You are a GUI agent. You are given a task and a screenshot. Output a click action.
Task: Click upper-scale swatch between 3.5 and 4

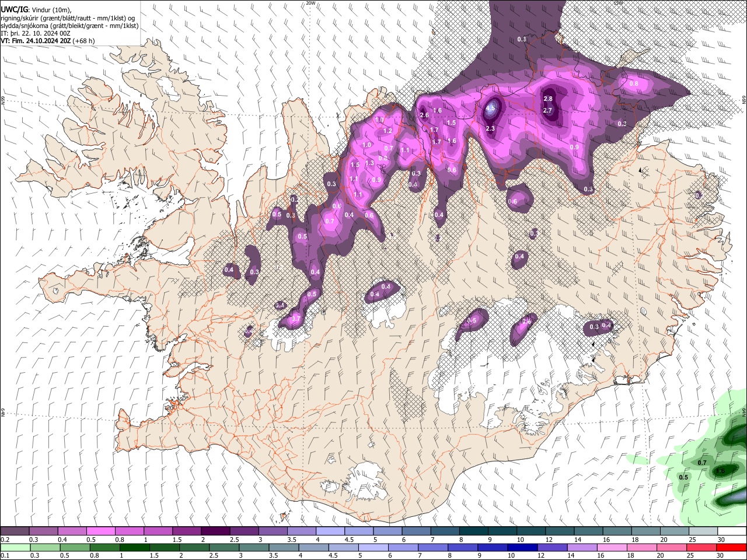point(301,531)
